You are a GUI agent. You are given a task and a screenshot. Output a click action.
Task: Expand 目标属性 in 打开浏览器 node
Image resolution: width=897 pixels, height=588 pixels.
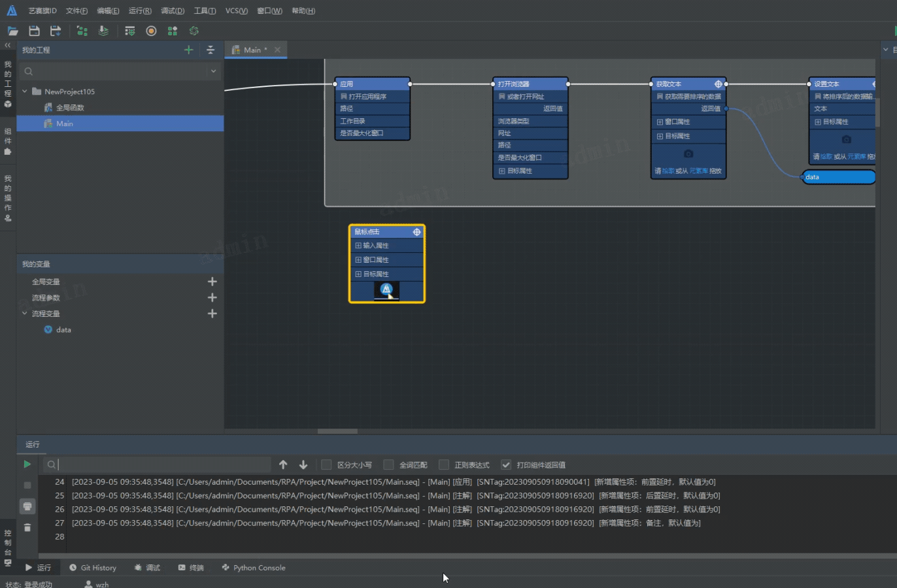[x=501, y=171]
